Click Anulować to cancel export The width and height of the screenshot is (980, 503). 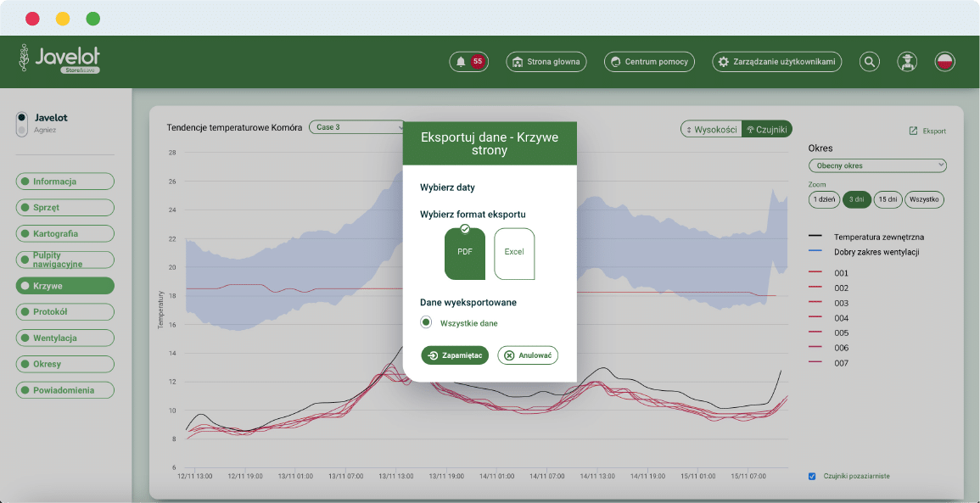pyautogui.click(x=528, y=355)
